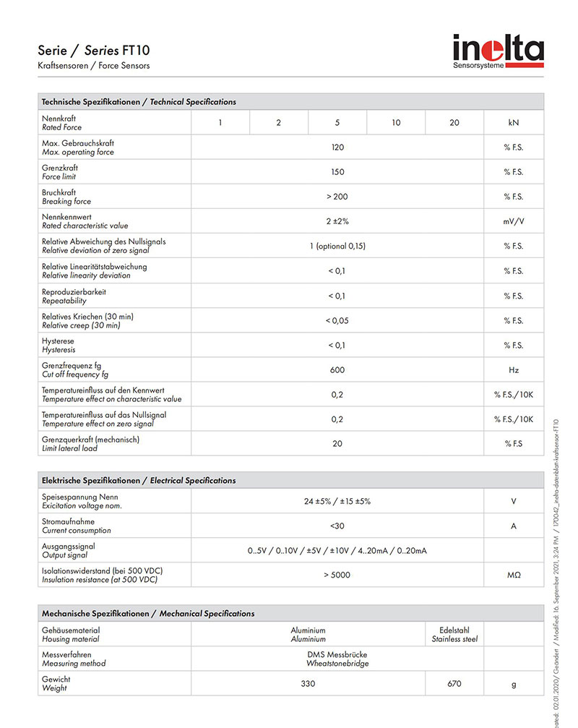Screen dimensions: 578x728
Task: Click the A unit cell
Action: click(x=514, y=526)
